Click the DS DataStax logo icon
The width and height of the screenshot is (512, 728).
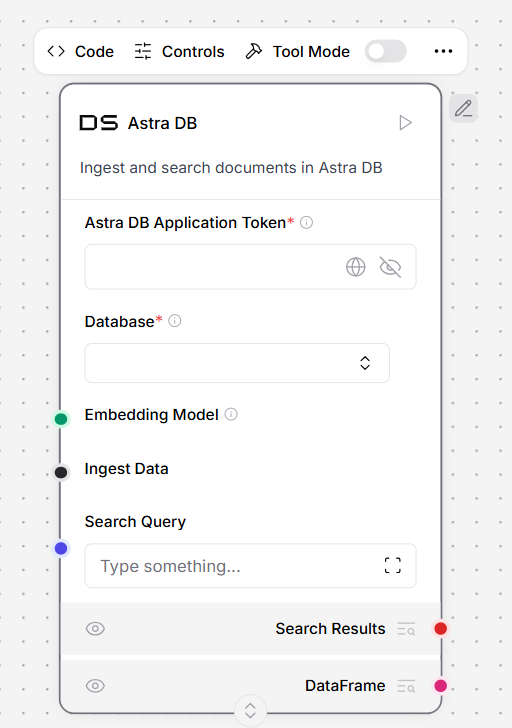98,123
